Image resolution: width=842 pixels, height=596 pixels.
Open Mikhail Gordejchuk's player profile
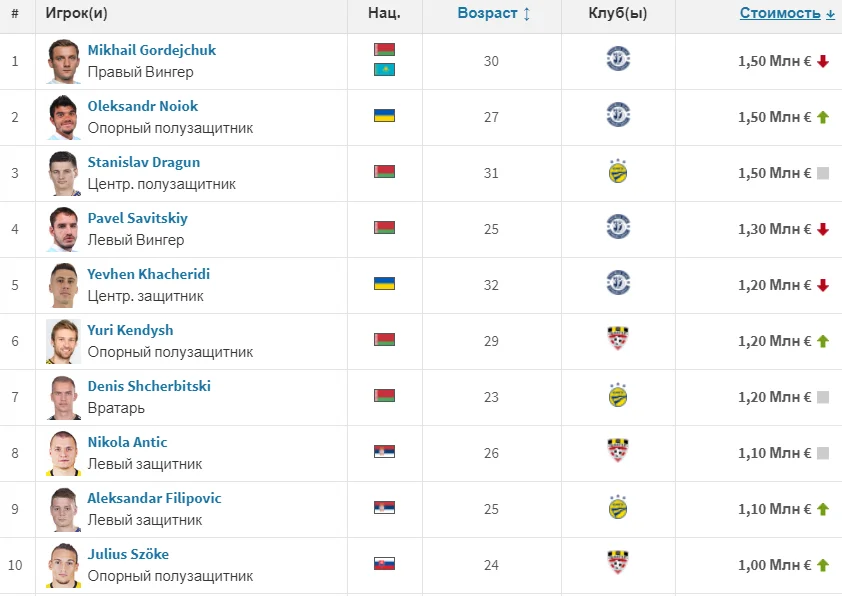point(151,50)
